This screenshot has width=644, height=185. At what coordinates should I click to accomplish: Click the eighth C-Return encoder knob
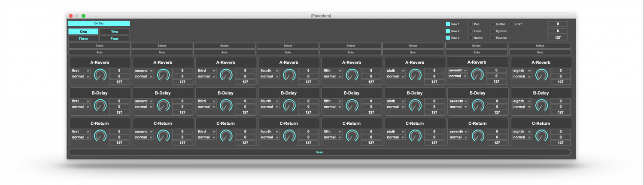pos(541,136)
